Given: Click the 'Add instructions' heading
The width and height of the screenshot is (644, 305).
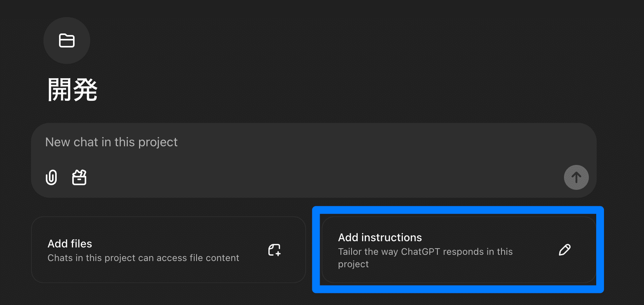Looking at the screenshot, I should (380, 238).
